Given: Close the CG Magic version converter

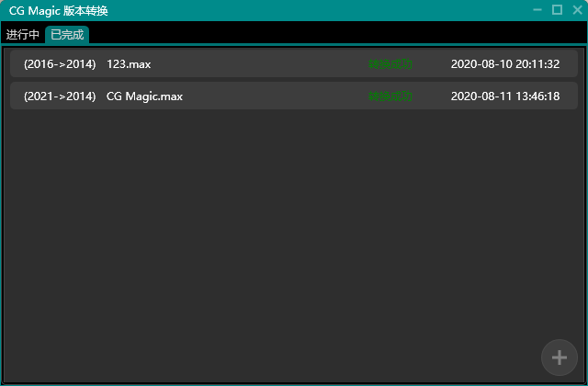Looking at the screenshot, I should (x=576, y=10).
